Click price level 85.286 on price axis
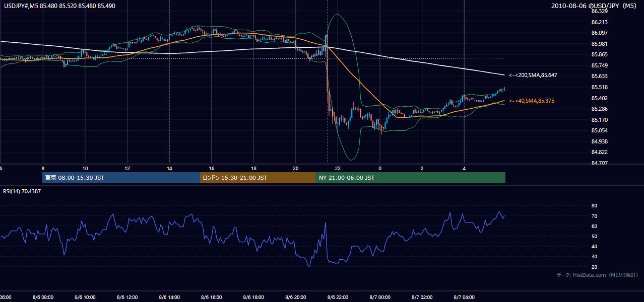644x302 pixels. coord(599,109)
